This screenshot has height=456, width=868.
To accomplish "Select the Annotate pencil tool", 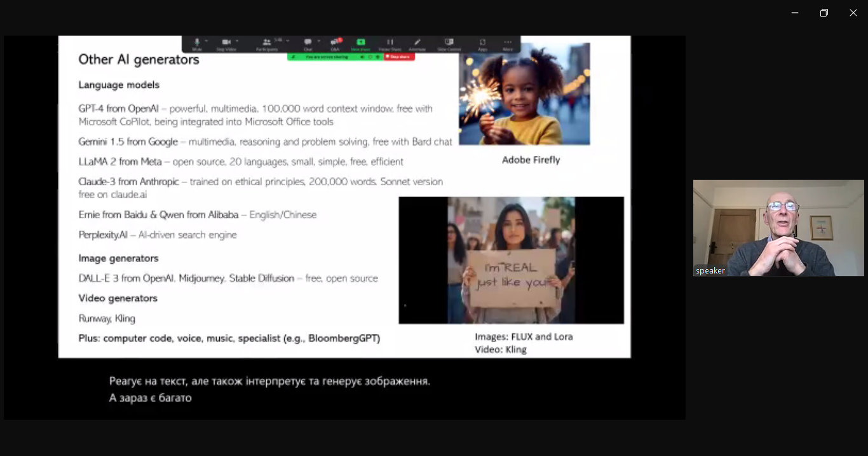I will [417, 43].
